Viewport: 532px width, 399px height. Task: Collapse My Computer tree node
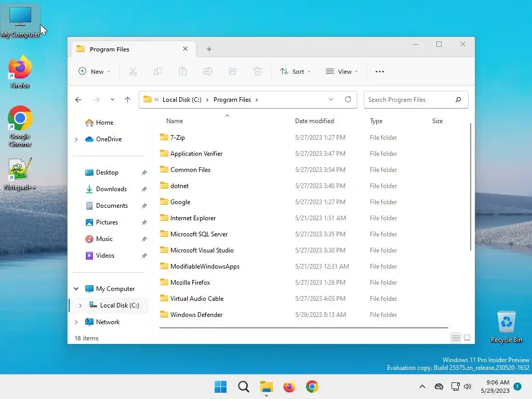76,289
